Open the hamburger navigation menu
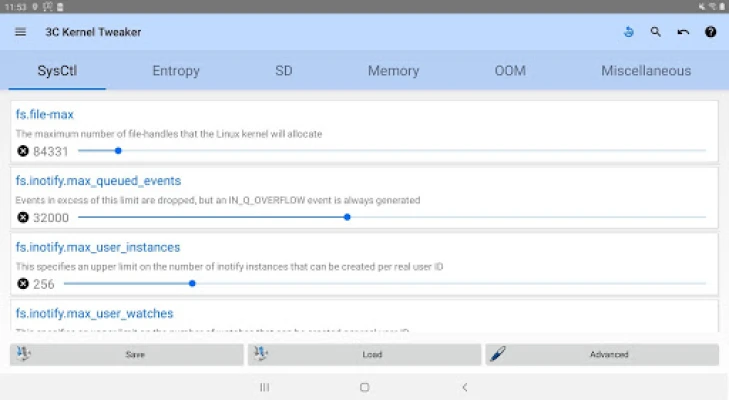Image resolution: width=729 pixels, height=400 pixels. (x=21, y=32)
